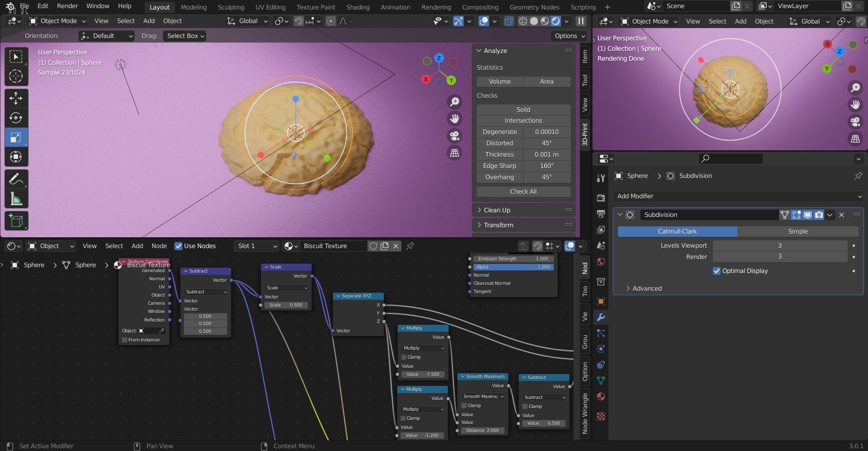868x451 pixels.
Task: Click the Check All button
Action: (x=523, y=192)
